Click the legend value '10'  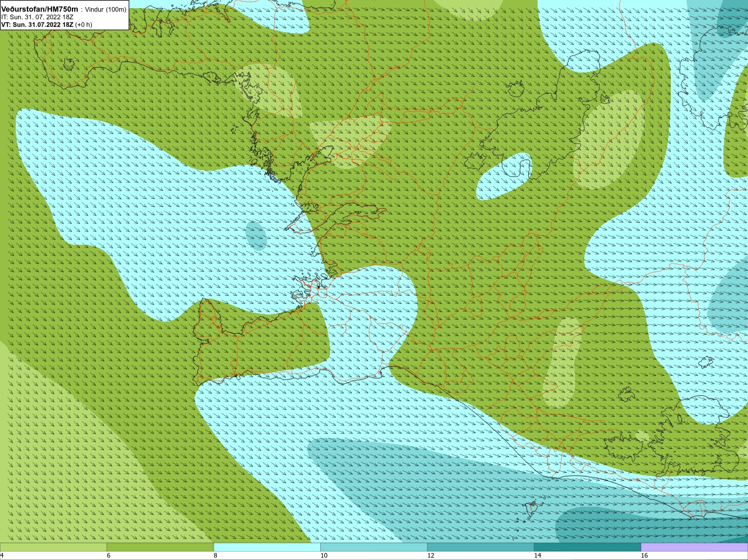click(x=324, y=555)
